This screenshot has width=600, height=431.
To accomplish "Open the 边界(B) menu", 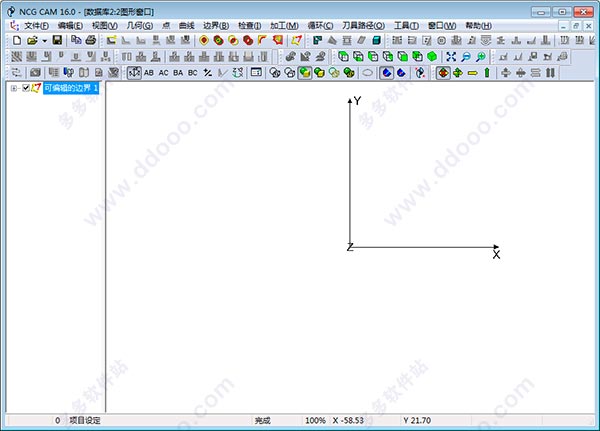I will point(216,26).
